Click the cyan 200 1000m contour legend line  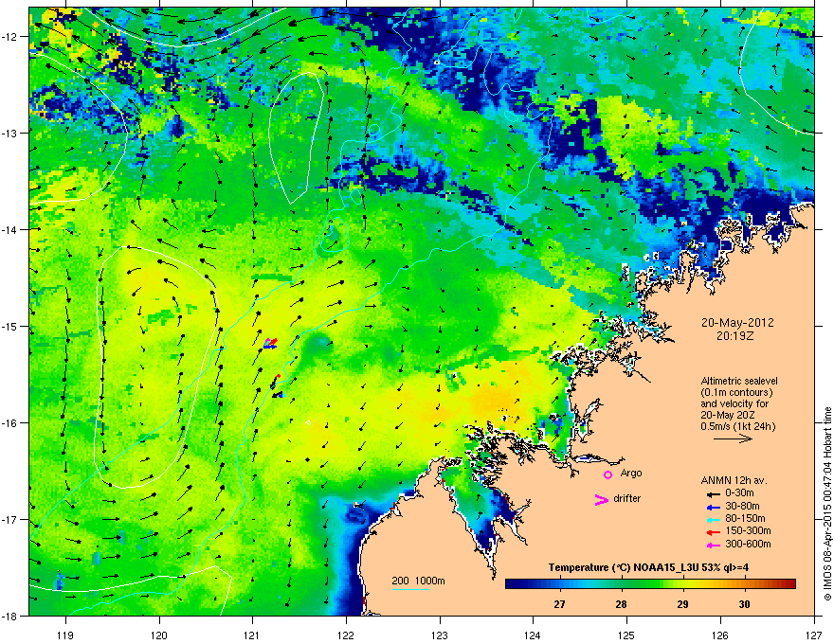pos(411,589)
